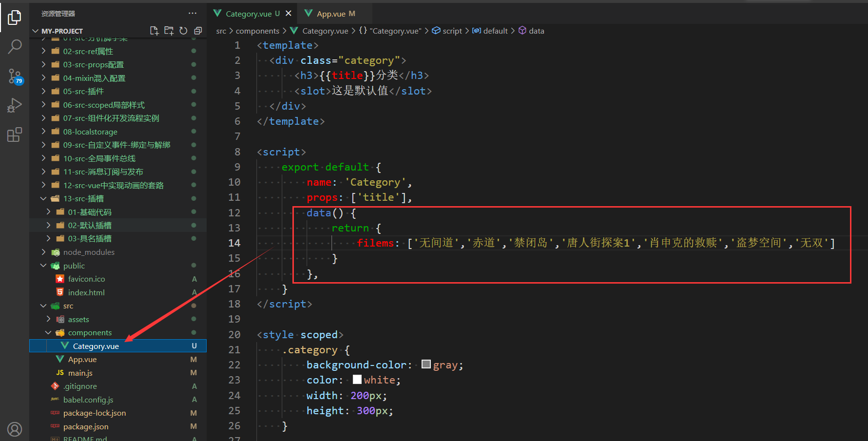Collapse the src folder in explorer
The image size is (868, 441).
68,306
